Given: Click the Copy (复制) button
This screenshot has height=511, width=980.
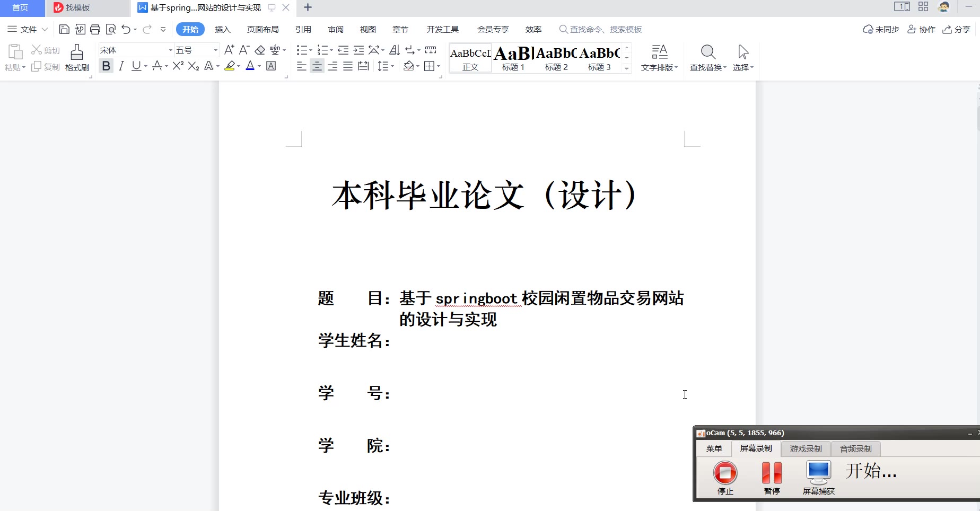Looking at the screenshot, I should tap(46, 67).
